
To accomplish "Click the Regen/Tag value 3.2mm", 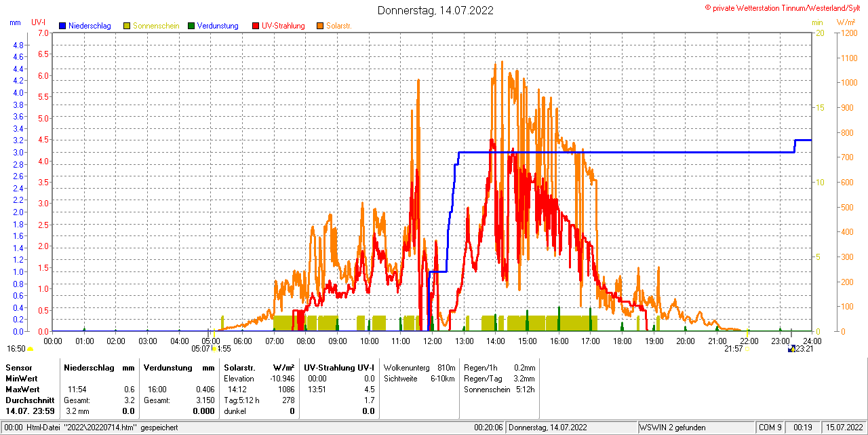I will 524,378.
